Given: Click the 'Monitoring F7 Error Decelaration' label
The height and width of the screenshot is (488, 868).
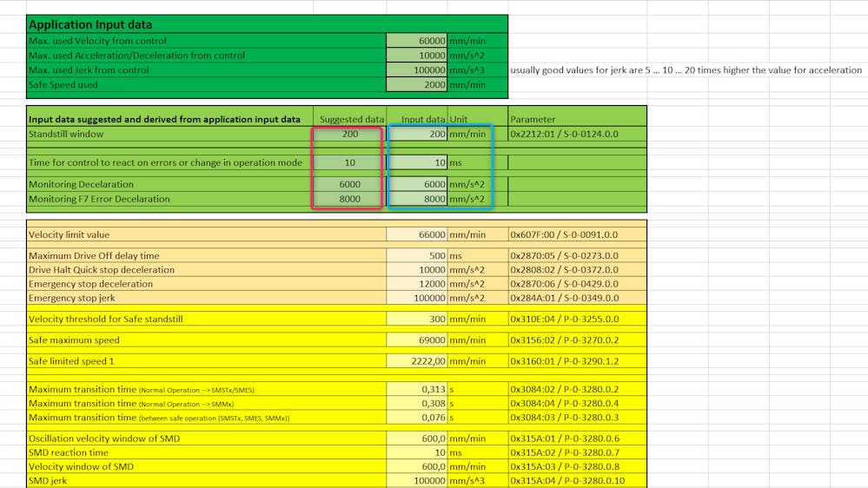Looking at the screenshot, I should pos(99,199).
